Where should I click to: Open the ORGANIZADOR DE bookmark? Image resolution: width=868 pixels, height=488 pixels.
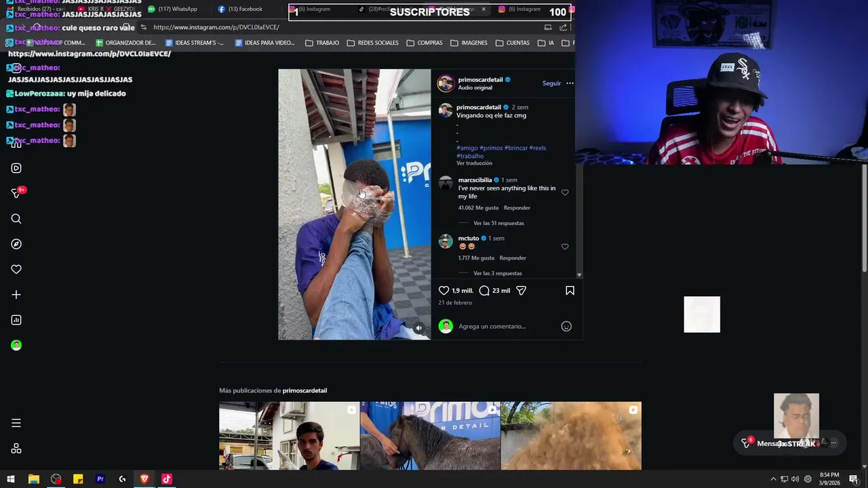tap(125, 43)
